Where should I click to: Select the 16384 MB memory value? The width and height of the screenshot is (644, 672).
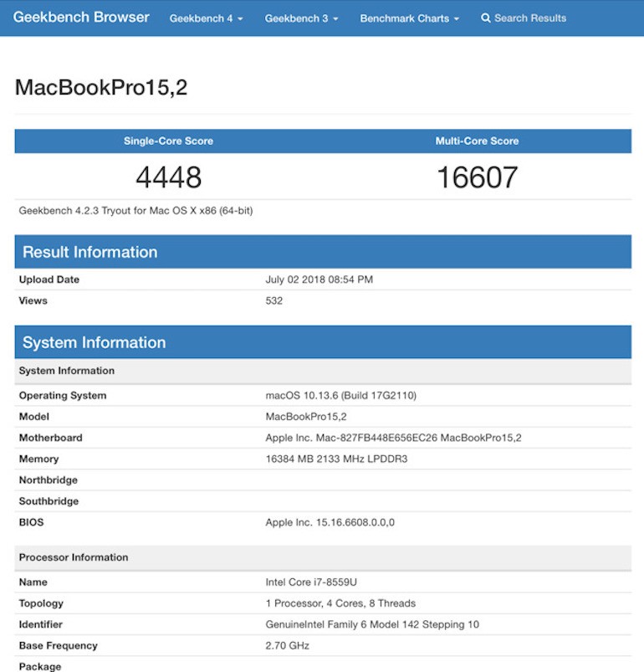tap(336, 459)
